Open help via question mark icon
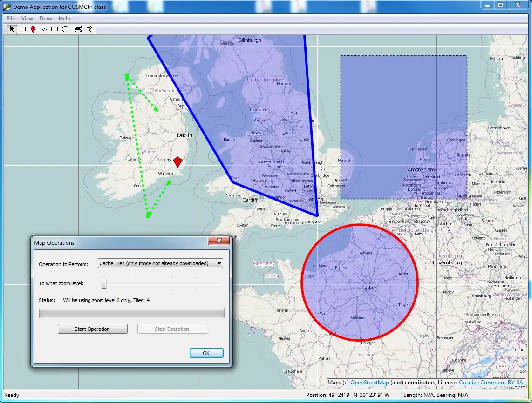Image resolution: width=532 pixels, height=403 pixels. tap(89, 29)
